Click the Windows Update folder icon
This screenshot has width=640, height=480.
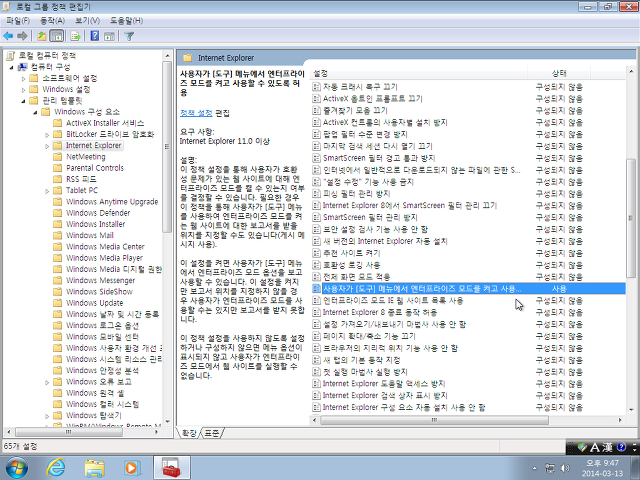[58, 303]
